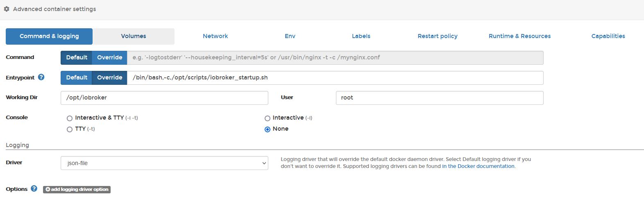The image size is (644, 204).
Task: Switch to the Restart policy tab
Action: (x=438, y=36)
